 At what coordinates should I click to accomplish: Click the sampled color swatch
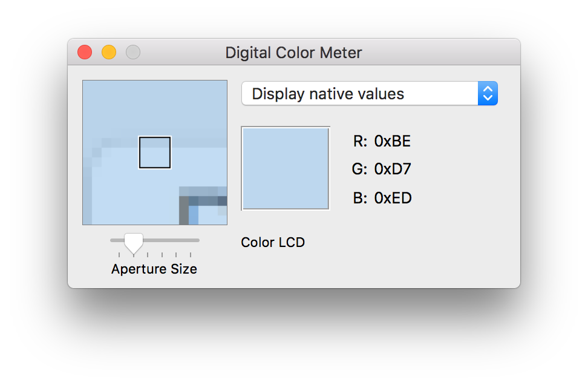286,168
